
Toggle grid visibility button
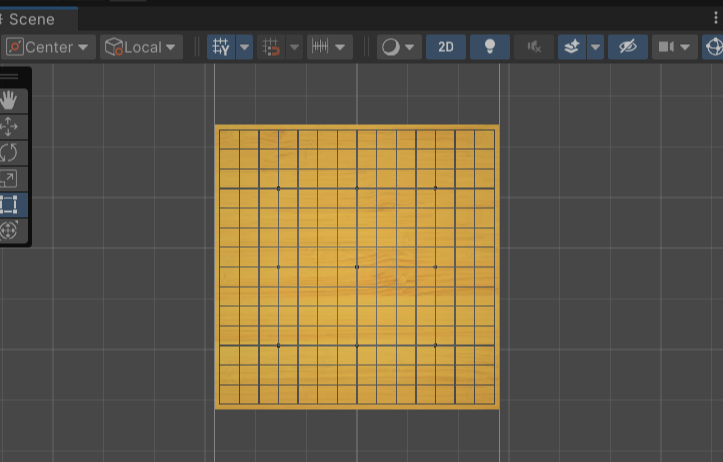221,47
